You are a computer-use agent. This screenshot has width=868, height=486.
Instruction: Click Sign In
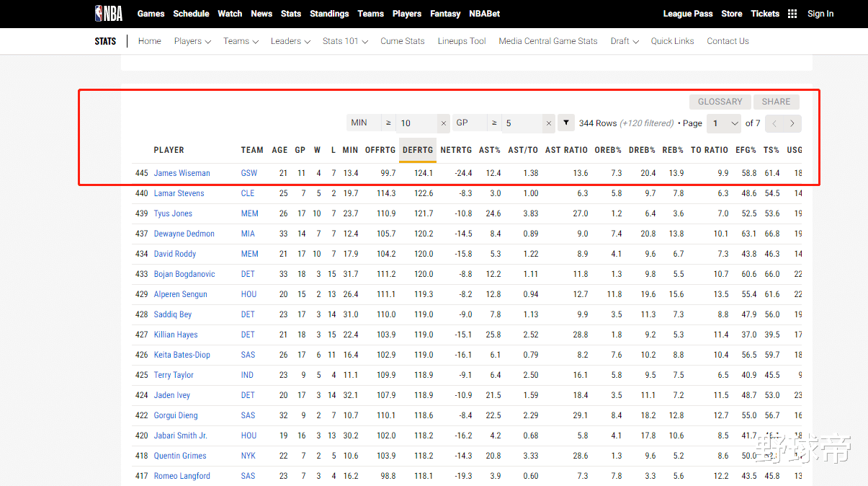click(820, 14)
